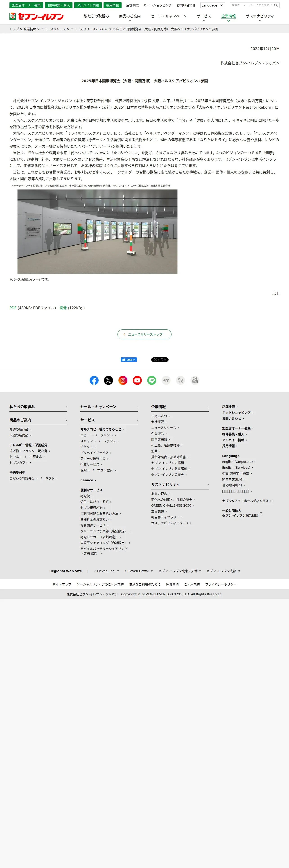Open プライバシーポリシー in bottom footer
Screen dimensions: 289x868
coord(221,584)
